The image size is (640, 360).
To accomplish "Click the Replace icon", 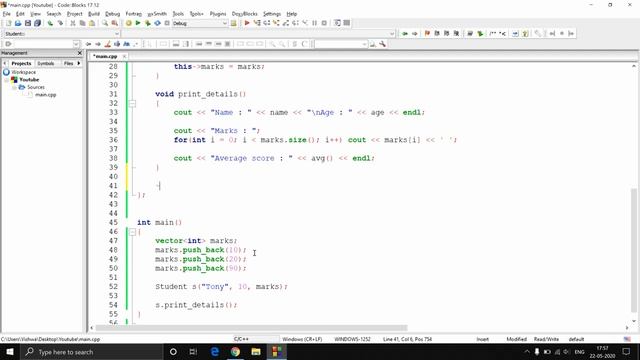I will pos(115,23).
